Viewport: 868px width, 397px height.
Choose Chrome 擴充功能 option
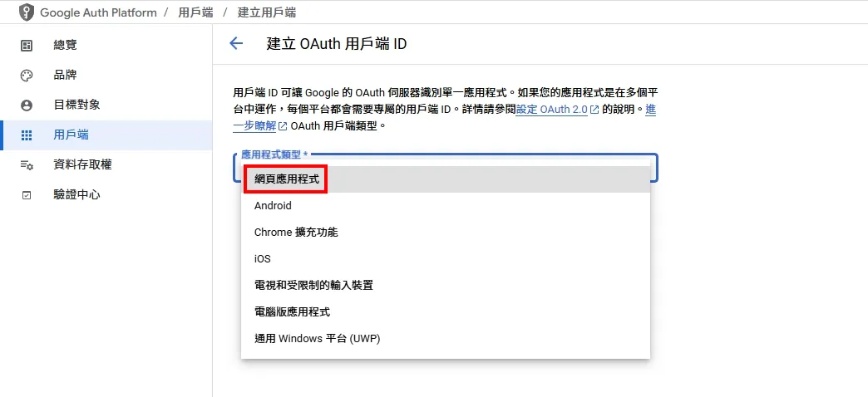[x=446, y=233]
